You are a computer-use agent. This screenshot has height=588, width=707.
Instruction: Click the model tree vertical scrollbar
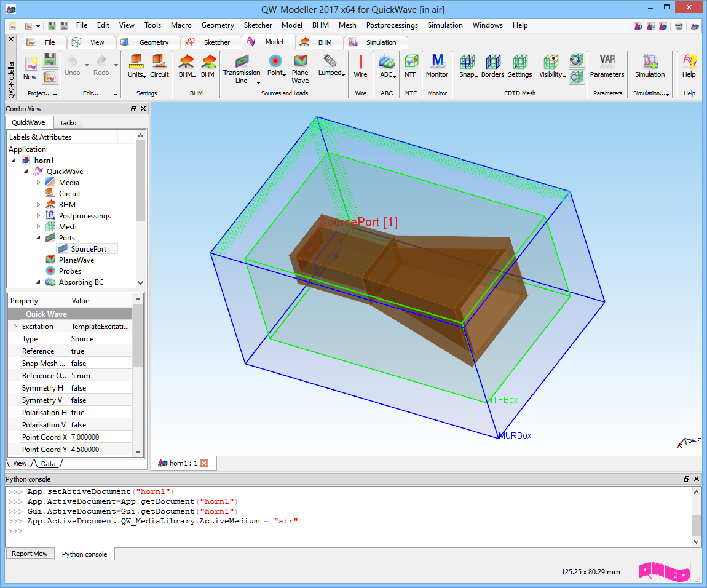(x=140, y=209)
